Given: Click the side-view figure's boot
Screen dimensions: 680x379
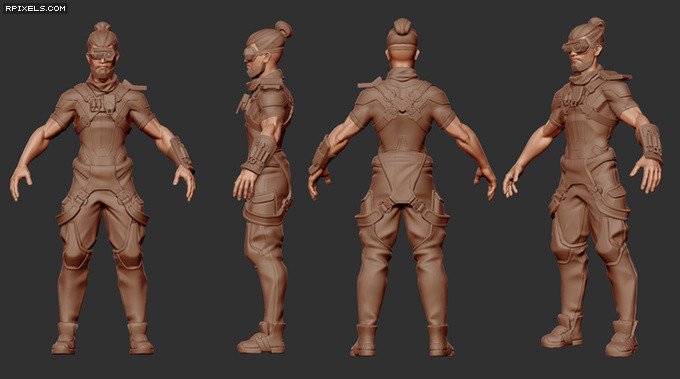Looking at the screenshot, I should click(x=262, y=338).
